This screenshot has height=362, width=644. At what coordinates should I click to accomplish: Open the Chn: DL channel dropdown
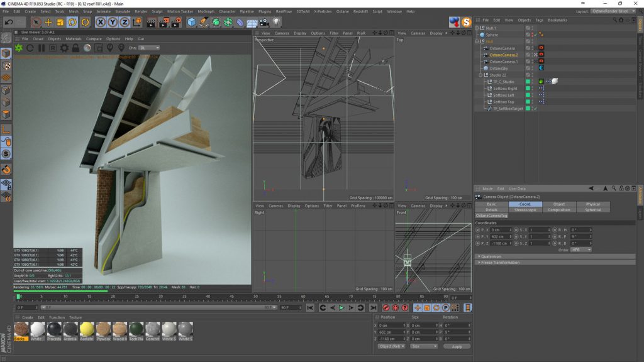[149, 48]
